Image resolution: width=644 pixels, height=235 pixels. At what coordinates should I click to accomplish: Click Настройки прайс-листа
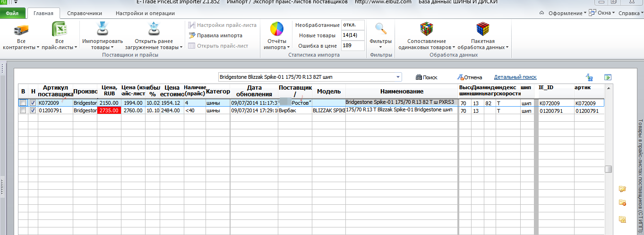coord(222,25)
